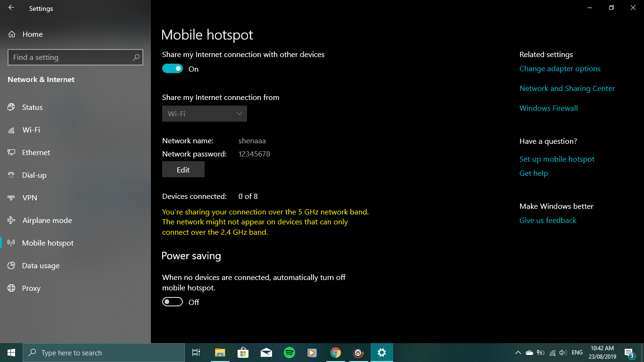The width and height of the screenshot is (644, 362).
Task: Open the Mail app from taskbar
Action: click(266, 353)
